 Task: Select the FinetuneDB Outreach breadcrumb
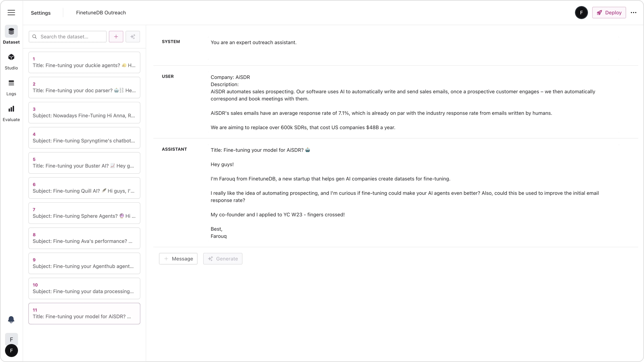pyautogui.click(x=101, y=13)
